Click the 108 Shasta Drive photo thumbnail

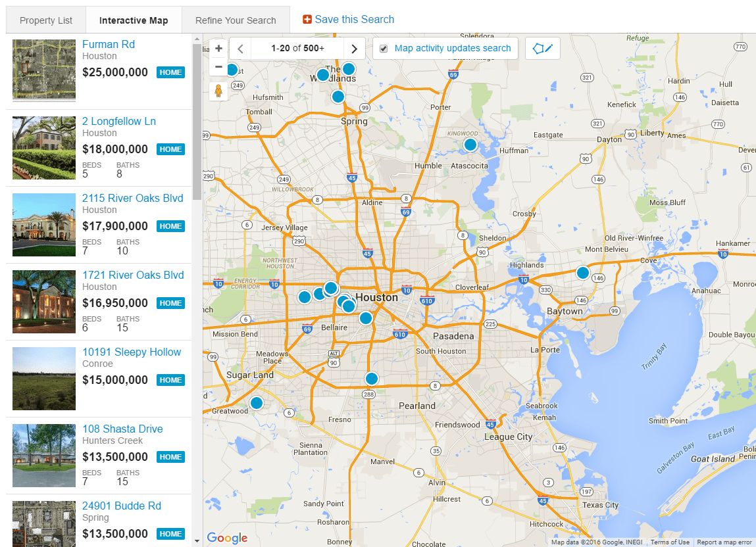click(x=43, y=455)
